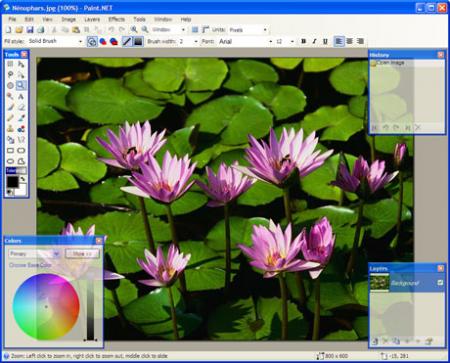Open the Layers menu
450x363 pixels.
pos(92,19)
